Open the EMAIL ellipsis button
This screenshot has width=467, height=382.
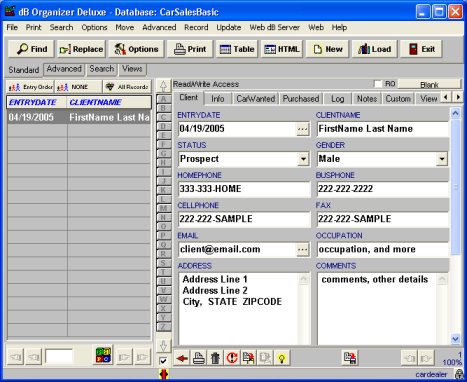click(303, 250)
